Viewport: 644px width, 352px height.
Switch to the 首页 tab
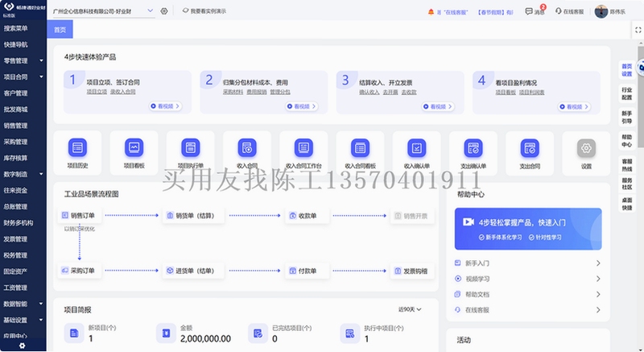click(60, 30)
